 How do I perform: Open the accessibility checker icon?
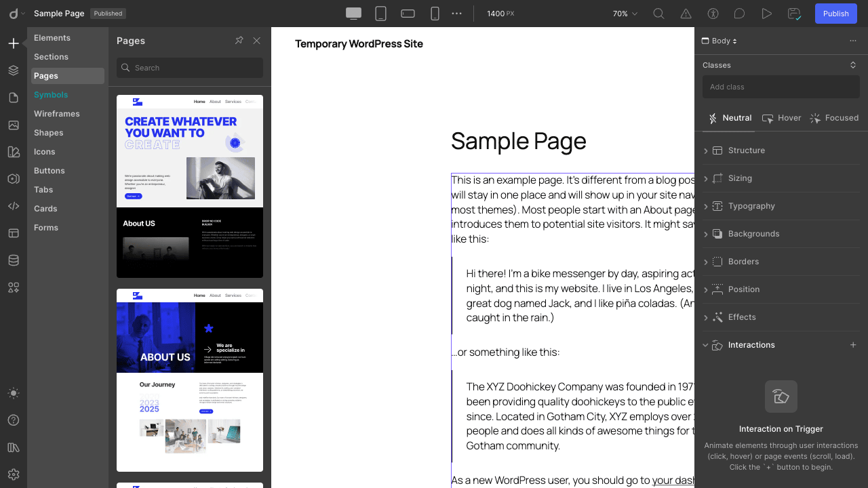click(713, 14)
